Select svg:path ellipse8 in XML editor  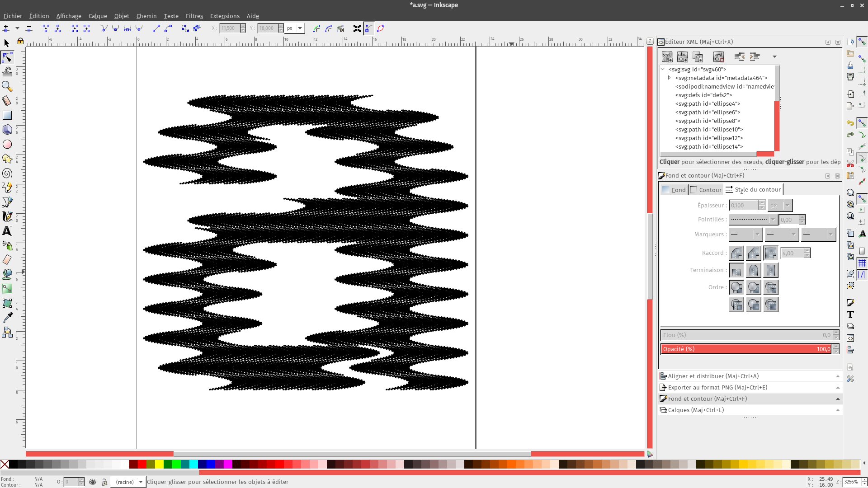[x=708, y=121]
